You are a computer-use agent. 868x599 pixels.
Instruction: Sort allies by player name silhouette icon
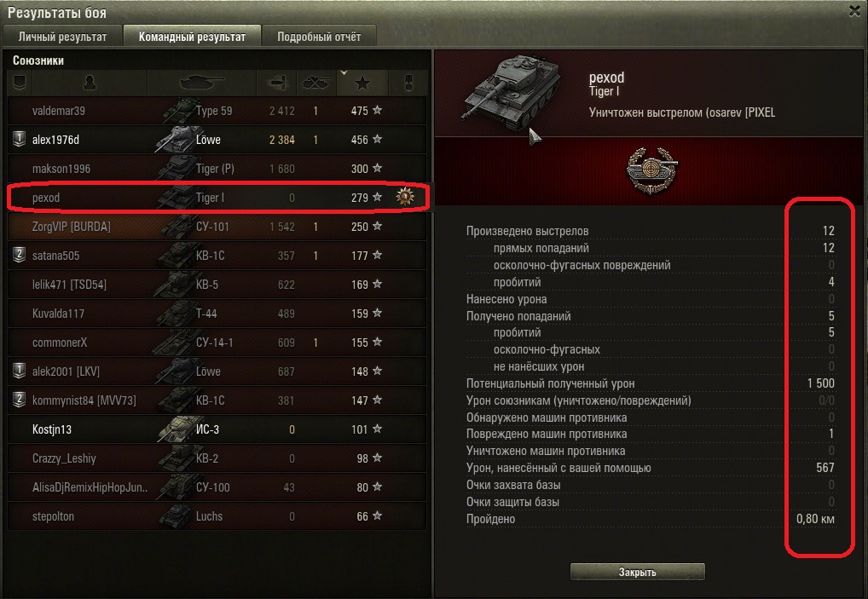click(x=90, y=84)
